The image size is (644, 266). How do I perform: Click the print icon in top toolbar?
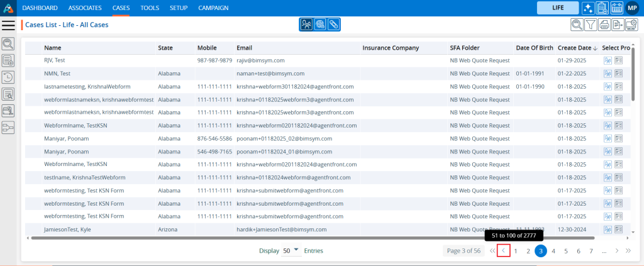(604, 25)
